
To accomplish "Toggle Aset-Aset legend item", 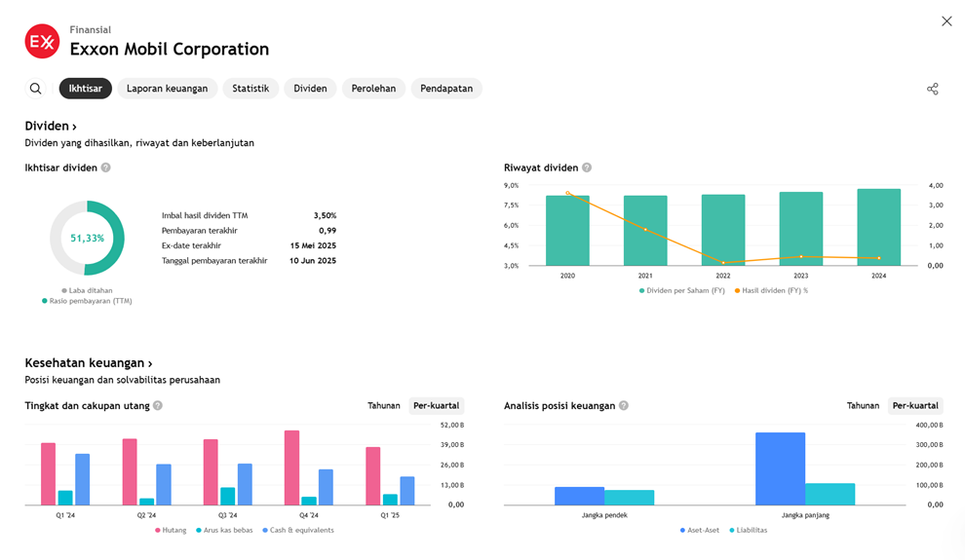I will click(x=700, y=530).
